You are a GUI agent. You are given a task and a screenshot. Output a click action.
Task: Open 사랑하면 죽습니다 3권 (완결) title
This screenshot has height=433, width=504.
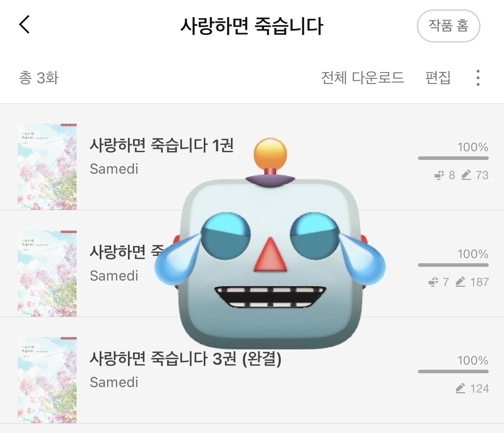(186, 358)
